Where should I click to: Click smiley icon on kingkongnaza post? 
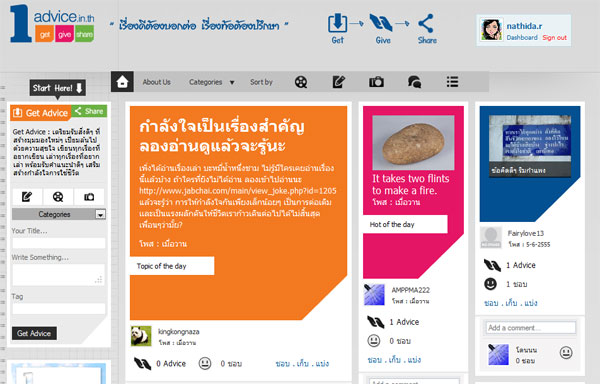[x=205, y=363]
